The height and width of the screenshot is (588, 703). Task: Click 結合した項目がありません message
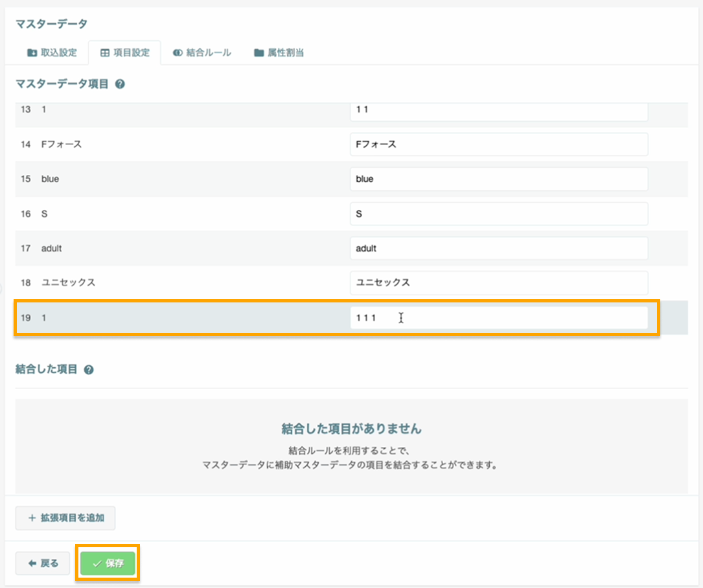(351, 429)
